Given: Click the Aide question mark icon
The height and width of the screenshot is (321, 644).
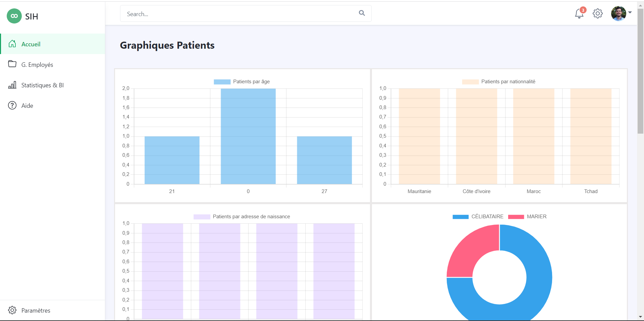Looking at the screenshot, I should coord(12,105).
